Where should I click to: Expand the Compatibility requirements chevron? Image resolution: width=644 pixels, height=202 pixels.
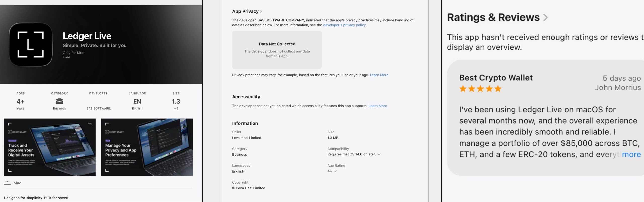coord(379,154)
